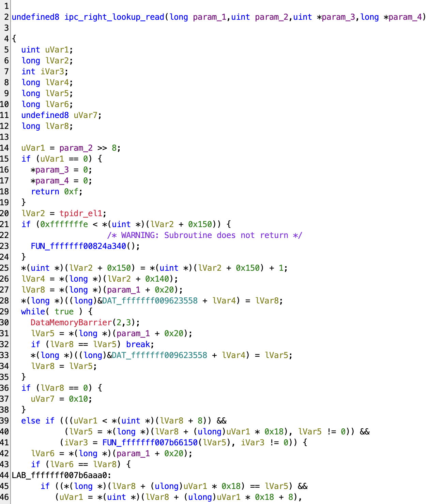
Task: Open function FUN_fffffff00824a340 call
Action: pyautogui.click(x=78, y=246)
